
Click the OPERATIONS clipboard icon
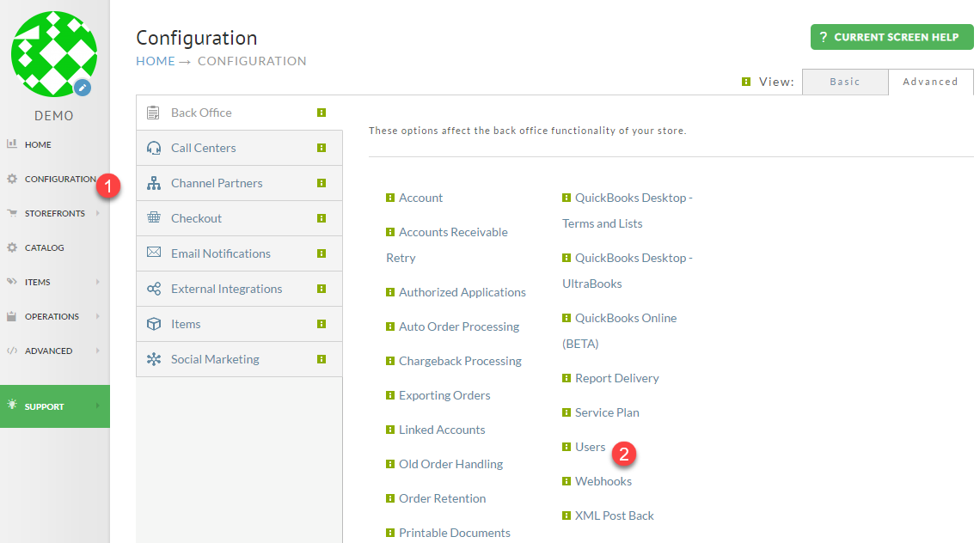coord(12,316)
